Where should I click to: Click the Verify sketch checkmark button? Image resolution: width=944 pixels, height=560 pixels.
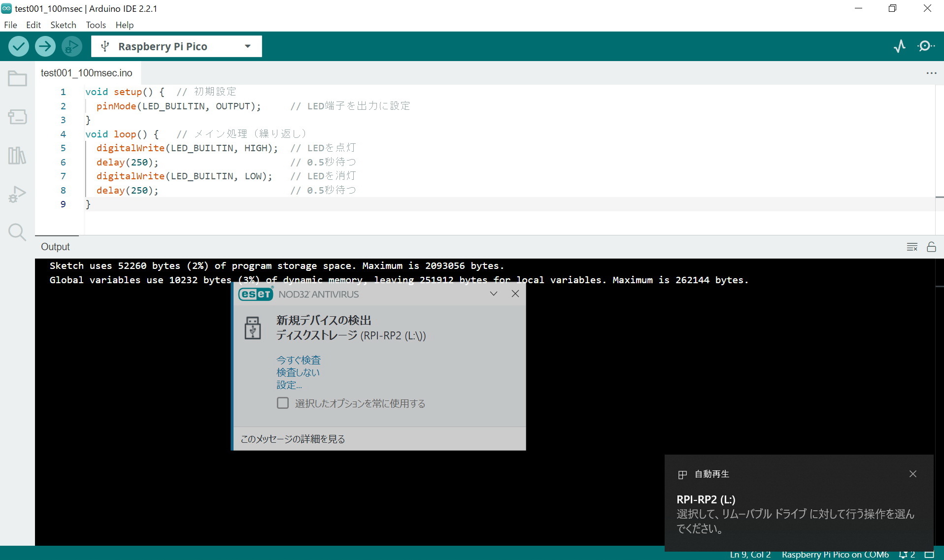tap(18, 46)
